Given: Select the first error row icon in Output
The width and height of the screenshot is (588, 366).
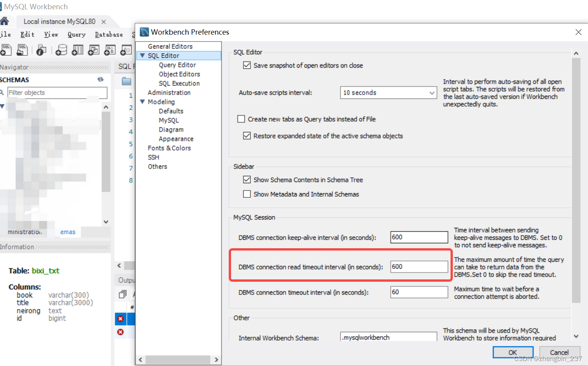Looking at the screenshot, I should click(x=121, y=319).
